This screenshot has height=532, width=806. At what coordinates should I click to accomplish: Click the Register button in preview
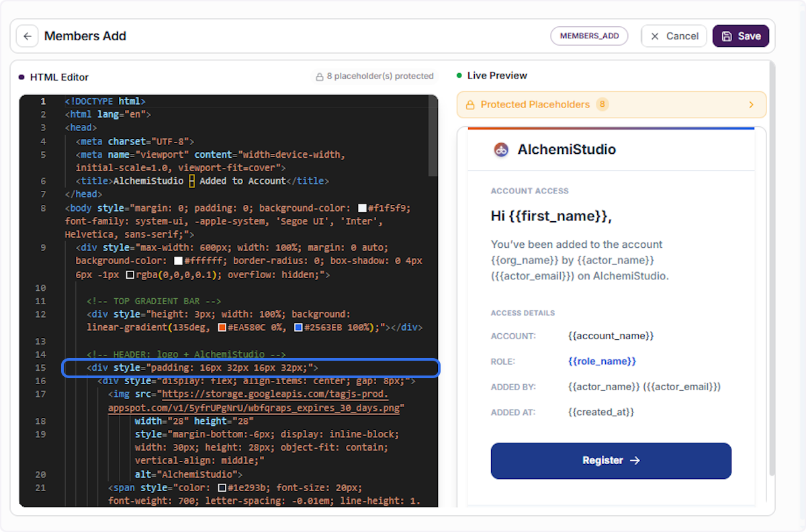[611, 461]
